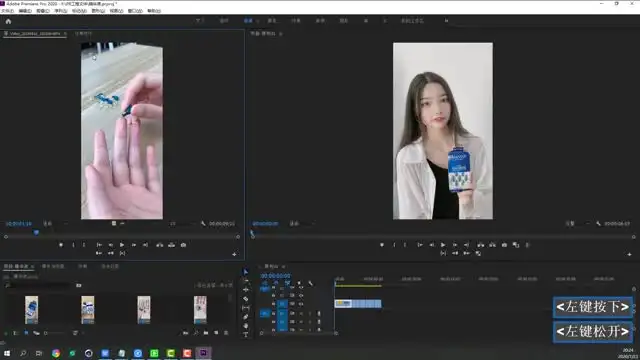Toggle V3 track output eye
640x360 pixels.
301,287
